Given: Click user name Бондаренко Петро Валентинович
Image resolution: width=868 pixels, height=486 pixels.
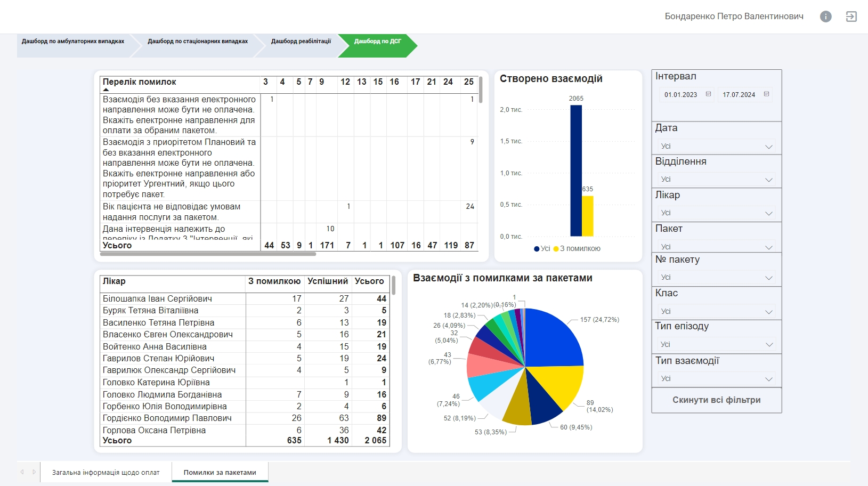Looking at the screenshot, I should 734,17.
